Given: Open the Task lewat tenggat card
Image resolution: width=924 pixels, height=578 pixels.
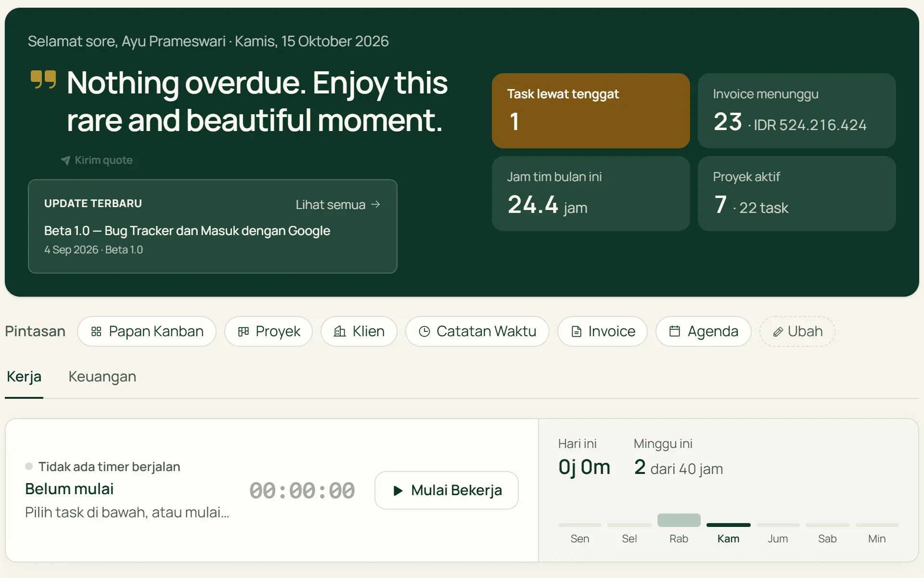Looking at the screenshot, I should (590, 111).
